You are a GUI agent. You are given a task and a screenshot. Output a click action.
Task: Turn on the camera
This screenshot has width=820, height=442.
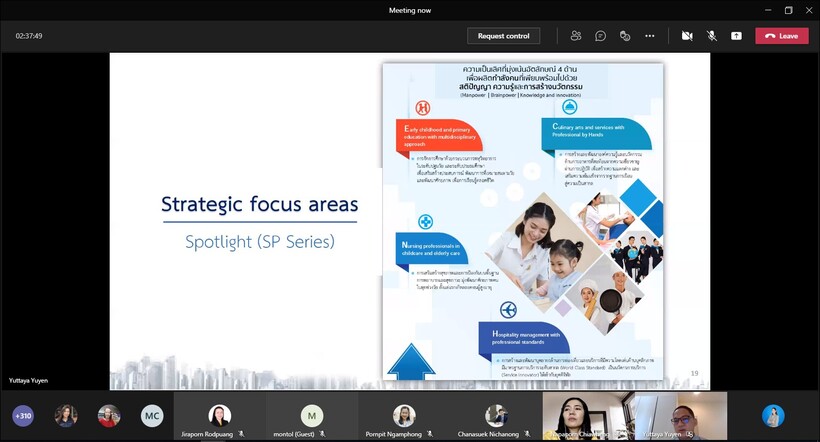pyautogui.click(x=687, y=35)
